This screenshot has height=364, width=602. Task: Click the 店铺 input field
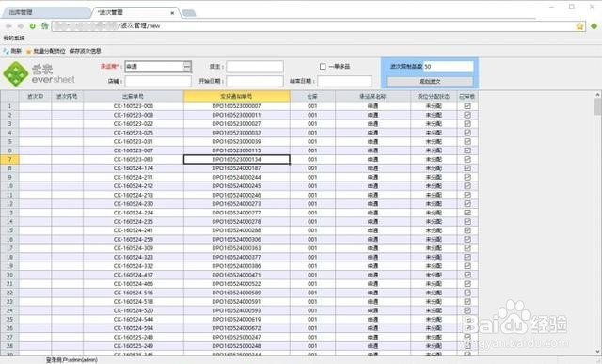158,81
